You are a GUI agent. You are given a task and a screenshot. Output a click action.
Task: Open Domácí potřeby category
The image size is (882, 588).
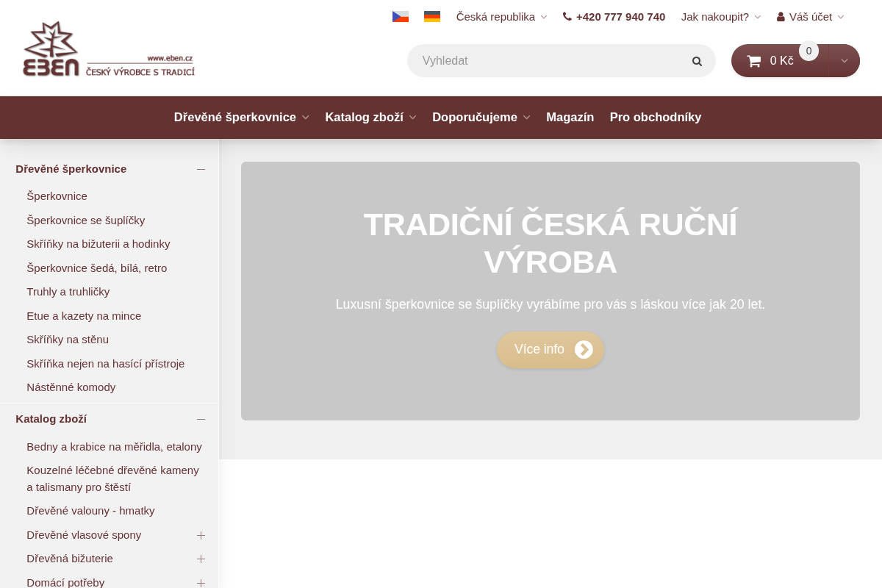pyautogui.click(x=65, y=583)
